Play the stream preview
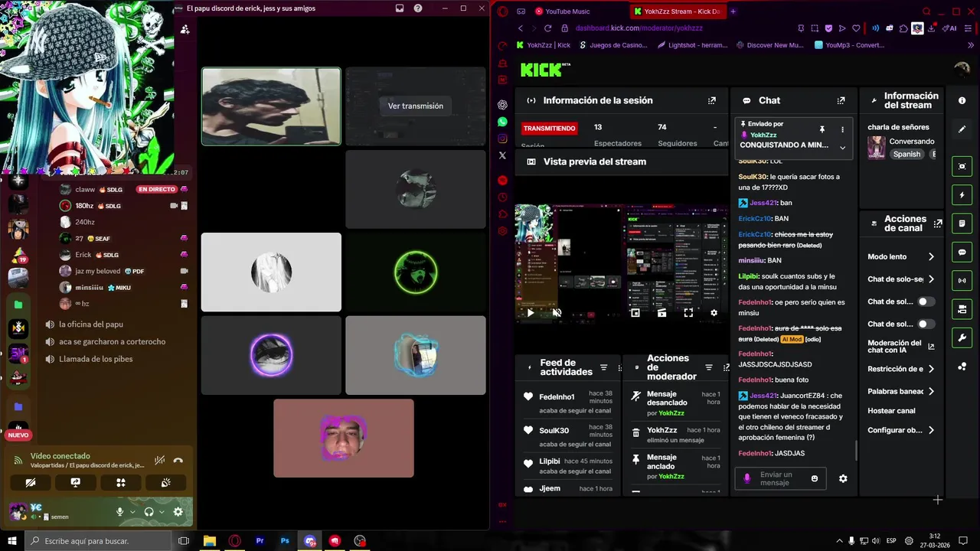The image size is (980, 551). [x=531, y=312]
